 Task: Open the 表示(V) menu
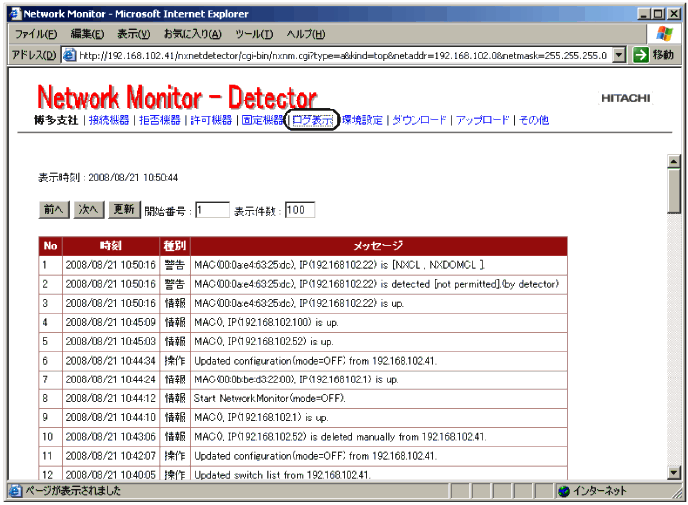134,34
